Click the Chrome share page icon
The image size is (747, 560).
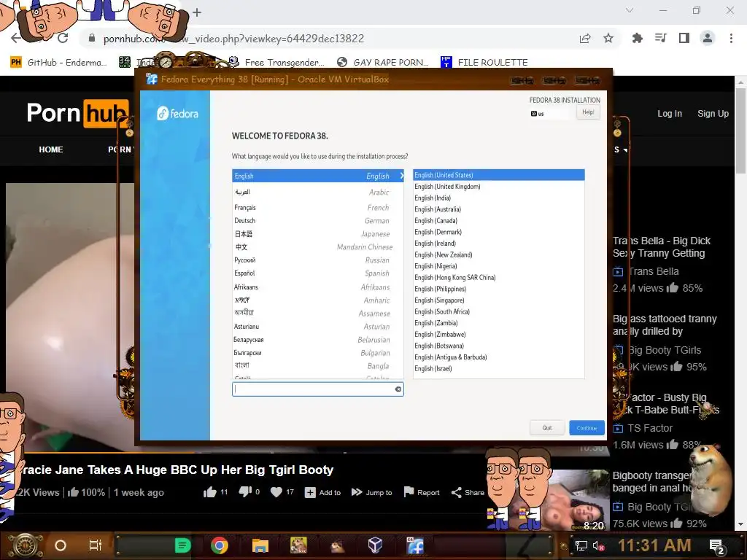[x=585, y=39]
